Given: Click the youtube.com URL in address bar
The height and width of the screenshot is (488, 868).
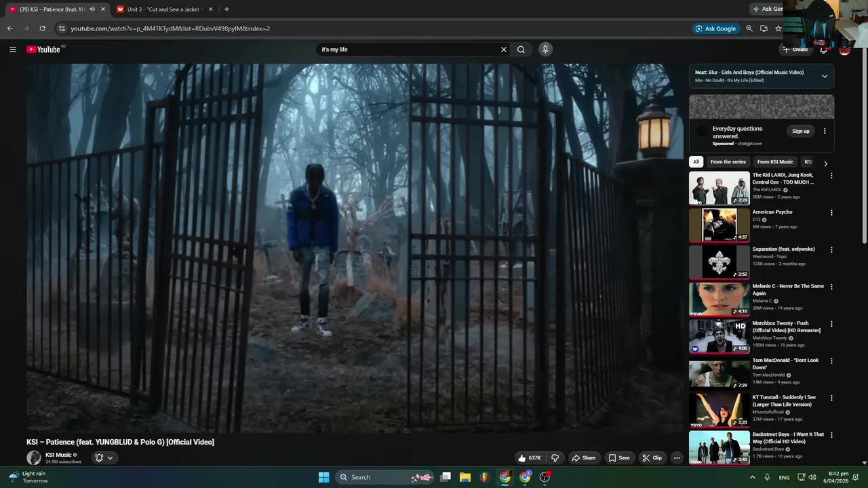Looking at the screenshot, I should (170, 28).
